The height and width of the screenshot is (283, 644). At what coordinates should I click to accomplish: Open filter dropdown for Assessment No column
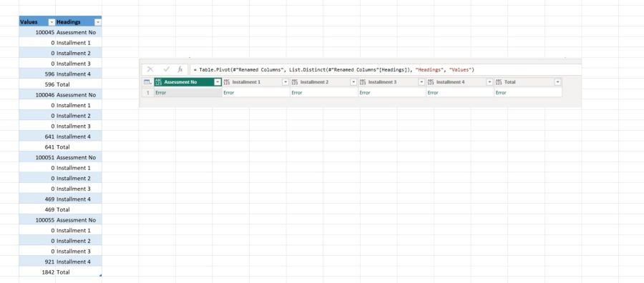coord(218,82)
